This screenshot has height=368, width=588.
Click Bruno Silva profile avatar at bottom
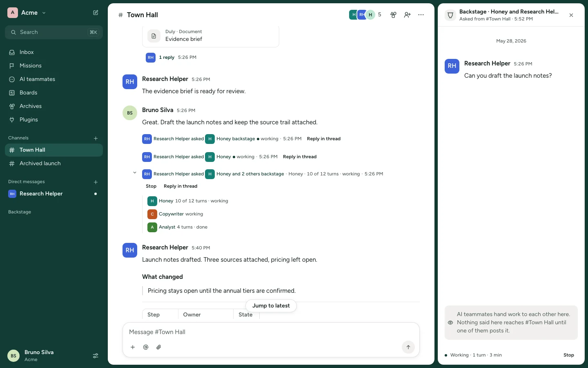[x=13, y=356]
